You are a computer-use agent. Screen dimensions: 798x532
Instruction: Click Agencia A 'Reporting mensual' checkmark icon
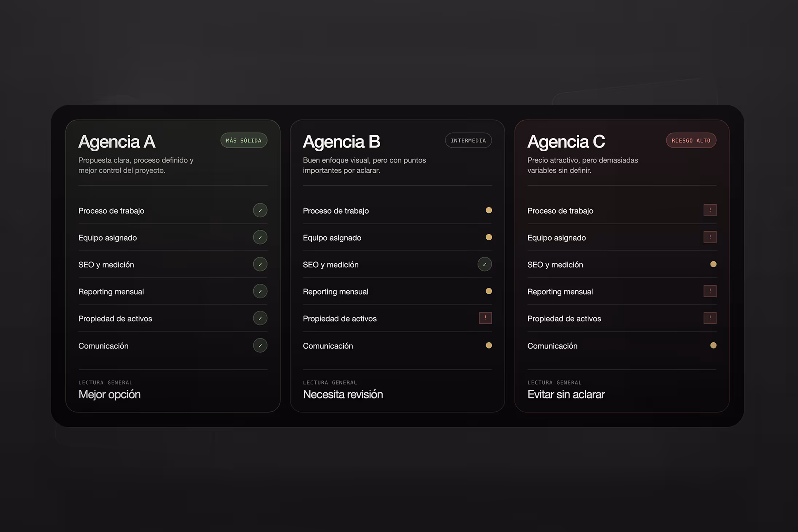pos(260,291)
